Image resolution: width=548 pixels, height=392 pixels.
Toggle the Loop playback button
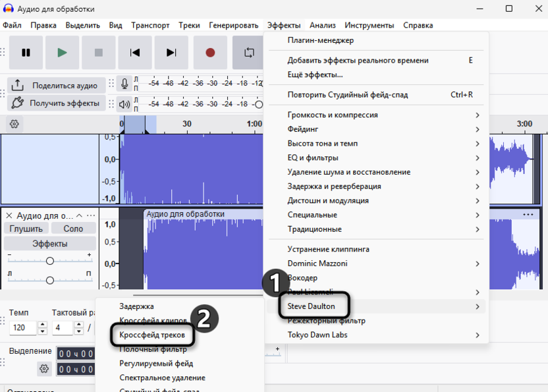coord(249,53)
